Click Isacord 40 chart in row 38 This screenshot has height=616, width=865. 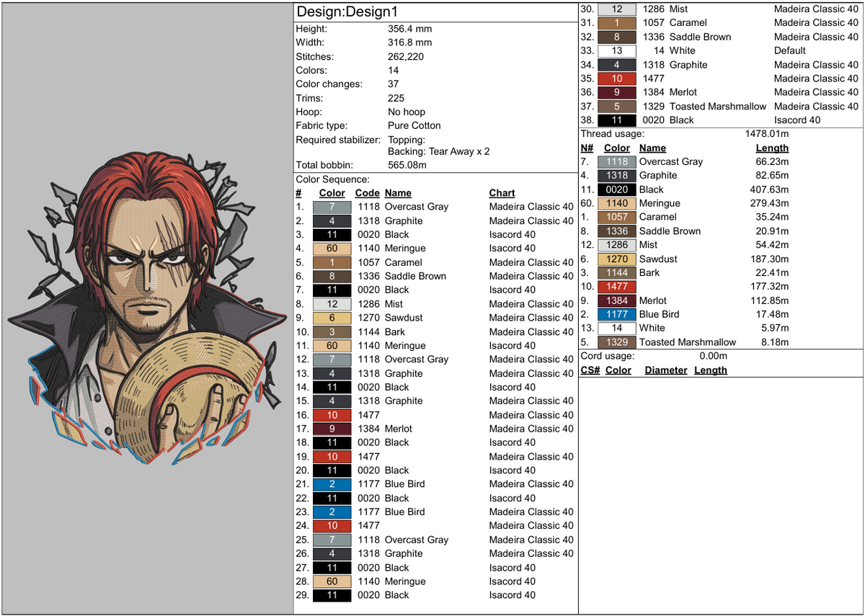point(797,120)
